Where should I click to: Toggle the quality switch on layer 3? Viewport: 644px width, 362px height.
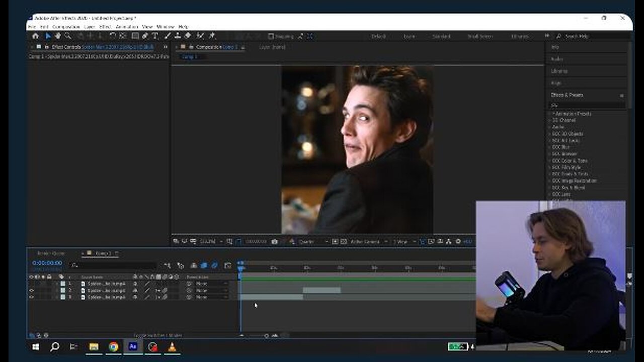point(147,297)
